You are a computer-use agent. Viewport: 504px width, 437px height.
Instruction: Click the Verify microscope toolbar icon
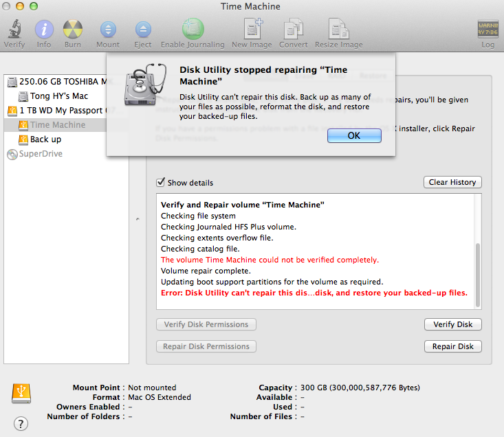point(14,29)
